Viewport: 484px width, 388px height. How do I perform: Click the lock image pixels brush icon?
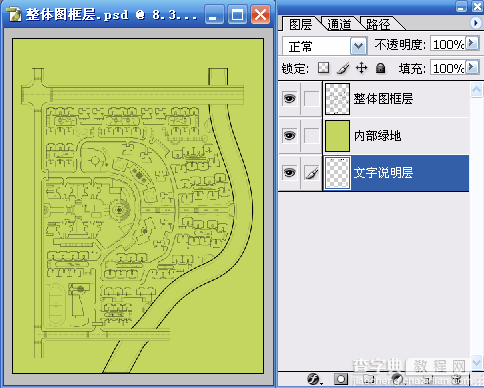coord(343,68)
